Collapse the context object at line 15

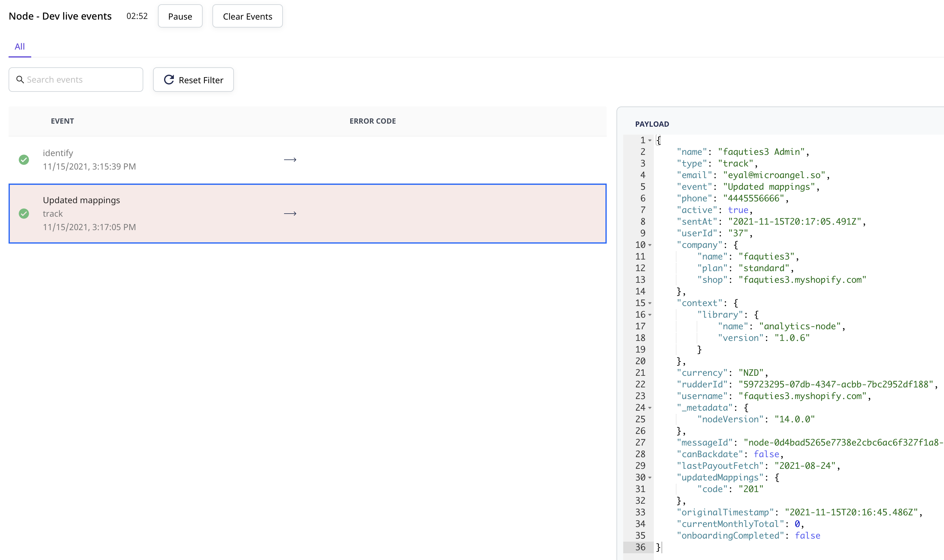coord(650,303)
